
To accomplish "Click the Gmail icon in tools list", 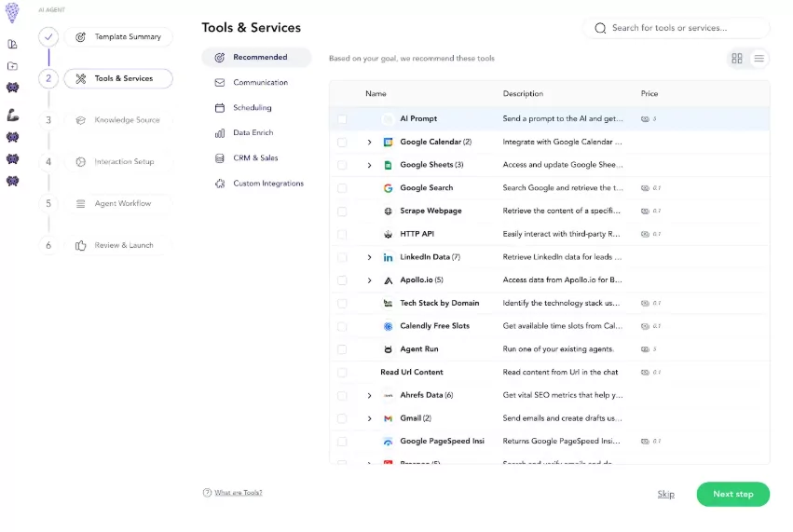I will [389, 418].
